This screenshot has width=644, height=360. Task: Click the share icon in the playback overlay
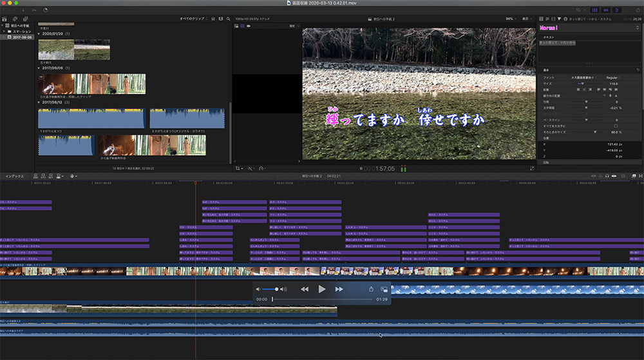(371, 289)
